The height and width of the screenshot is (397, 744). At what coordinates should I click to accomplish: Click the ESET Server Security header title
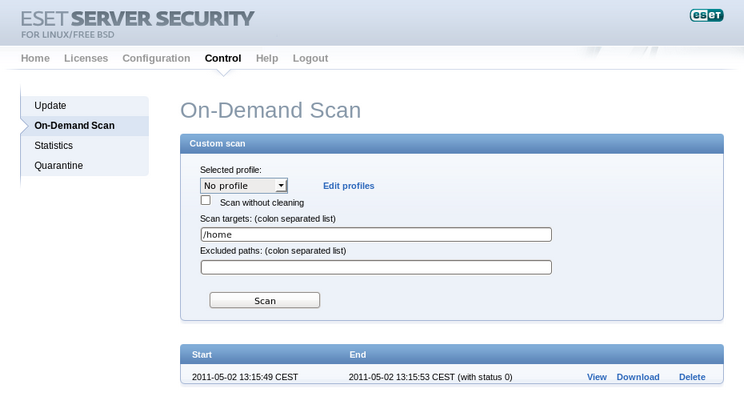coord(138,19)
